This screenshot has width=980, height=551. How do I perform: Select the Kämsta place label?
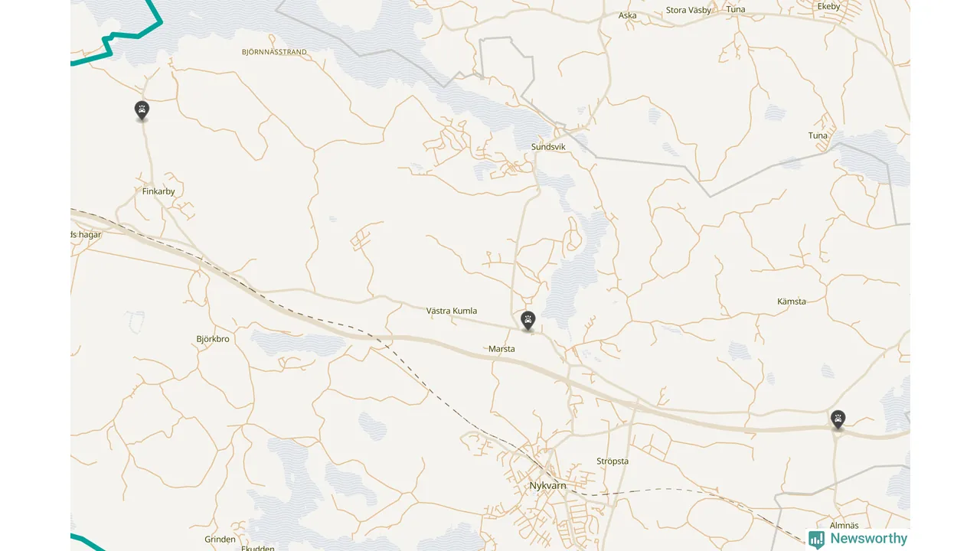[x=792, y=302]
